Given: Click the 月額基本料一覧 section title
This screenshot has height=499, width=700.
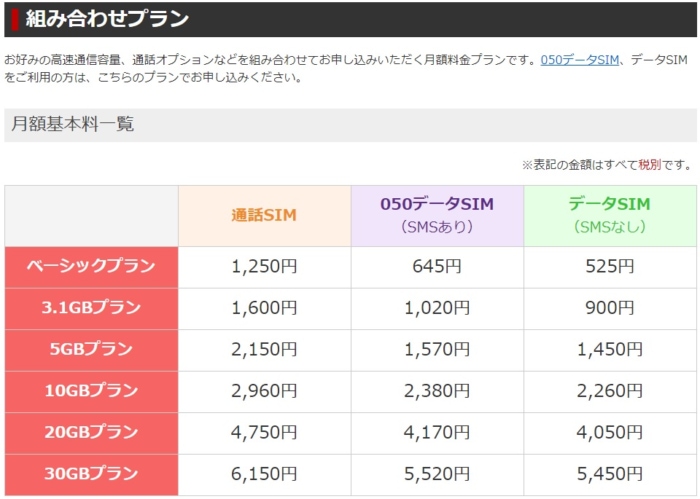Looking at the screenshot, I should point(72,124).
